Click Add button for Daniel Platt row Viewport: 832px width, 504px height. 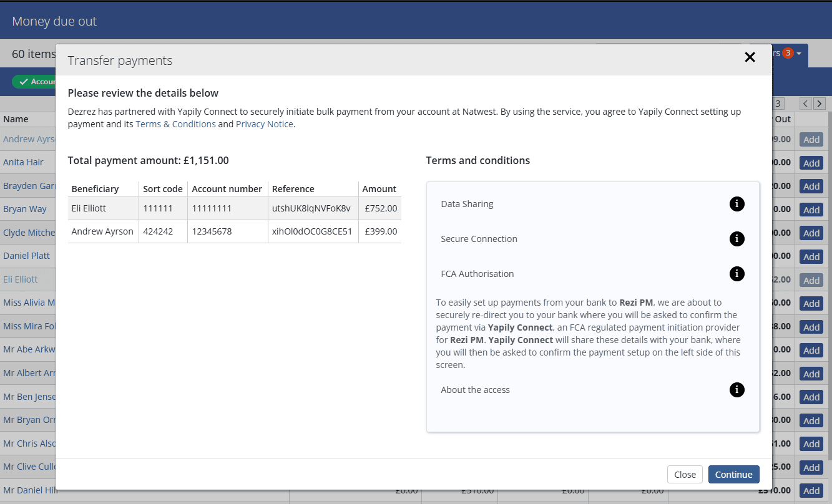point(811,256)
